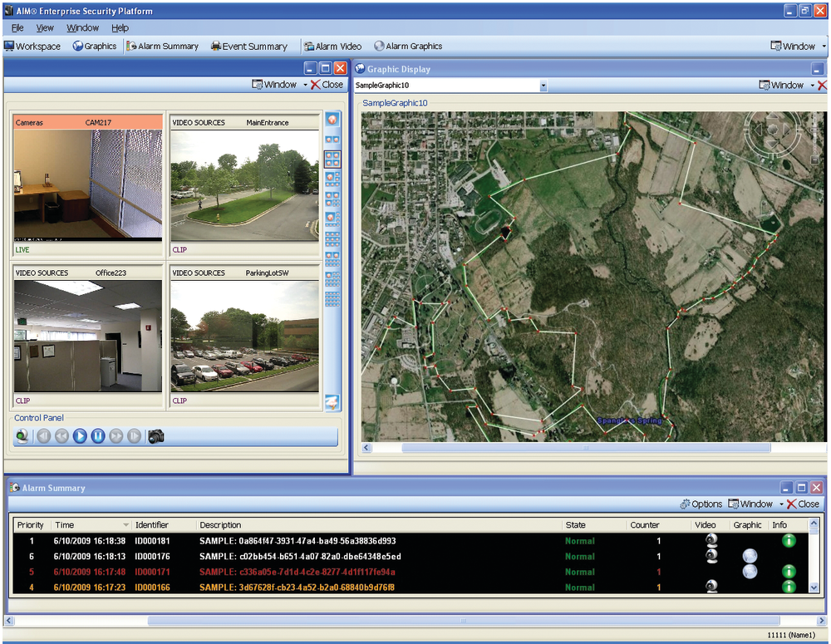Click the live webcam icon in Control Panel

[x=22, y=436]
